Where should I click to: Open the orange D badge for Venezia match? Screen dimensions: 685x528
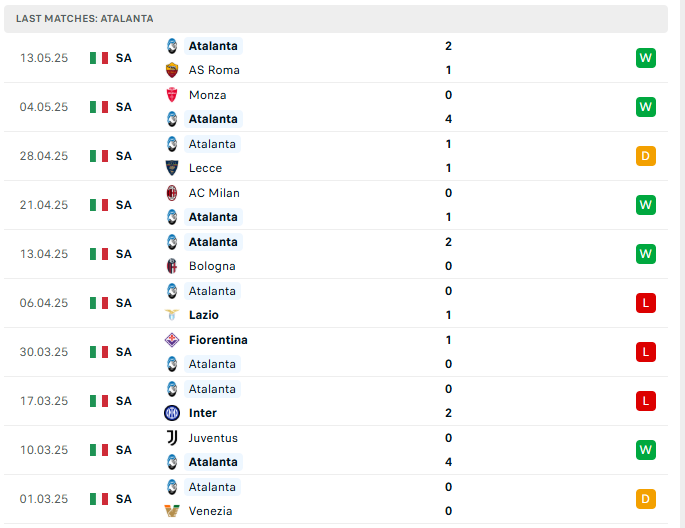[x=646, y=499]
